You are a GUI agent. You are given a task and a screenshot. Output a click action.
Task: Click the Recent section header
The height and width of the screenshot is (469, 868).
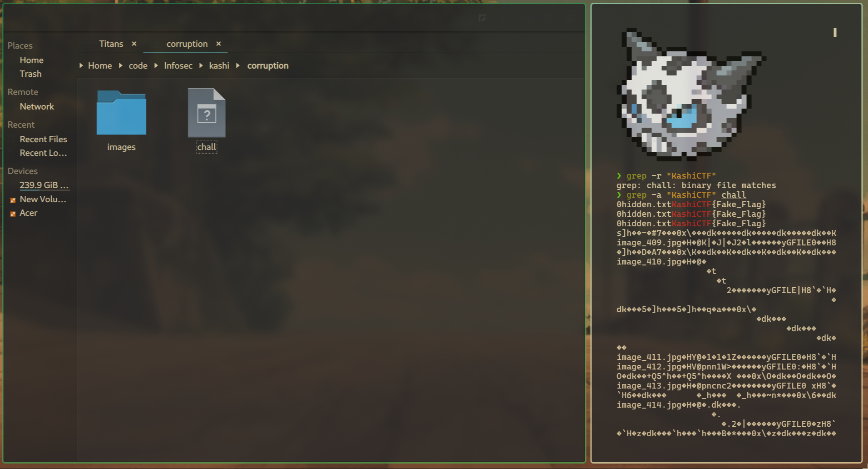pyautogui.click(x=21, y=125)
